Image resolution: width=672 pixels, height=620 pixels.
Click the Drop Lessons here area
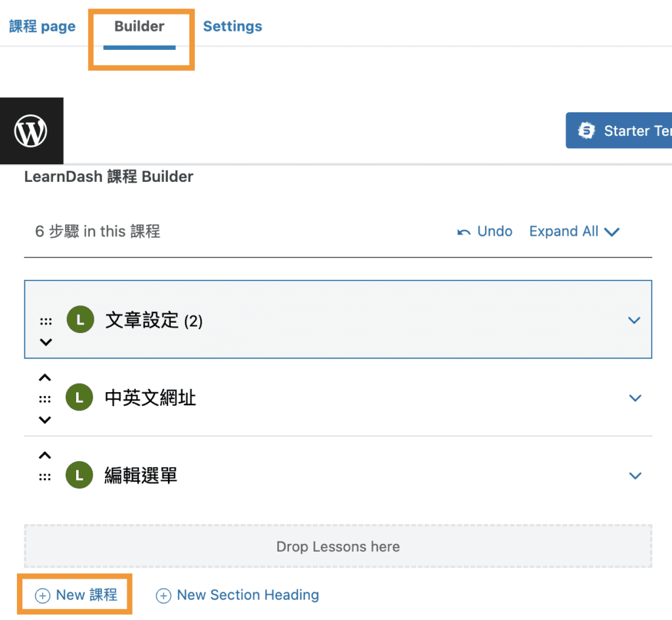pyautogui.click(x=337, y=546)
